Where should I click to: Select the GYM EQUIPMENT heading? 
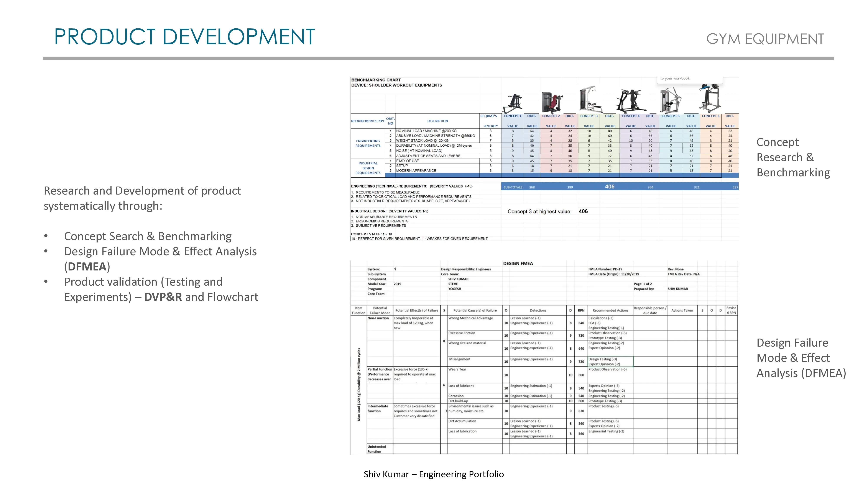click(x=765, y=39)
